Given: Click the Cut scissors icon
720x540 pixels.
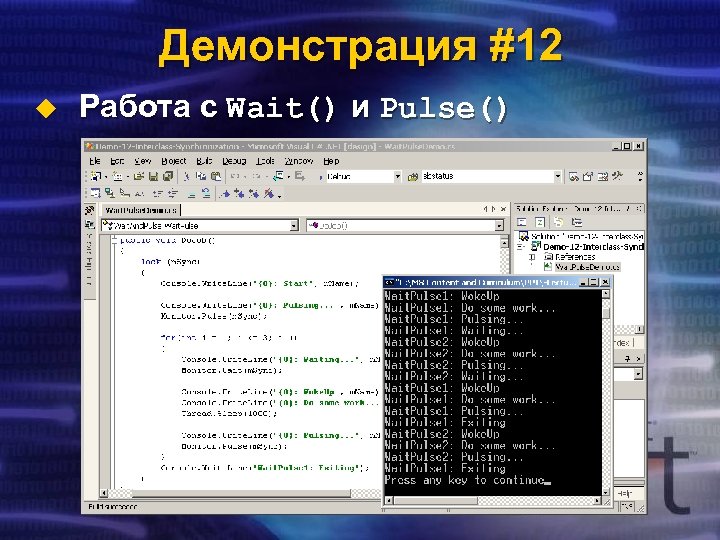Looking at the screenshot, I should click(x=186, y=176).
